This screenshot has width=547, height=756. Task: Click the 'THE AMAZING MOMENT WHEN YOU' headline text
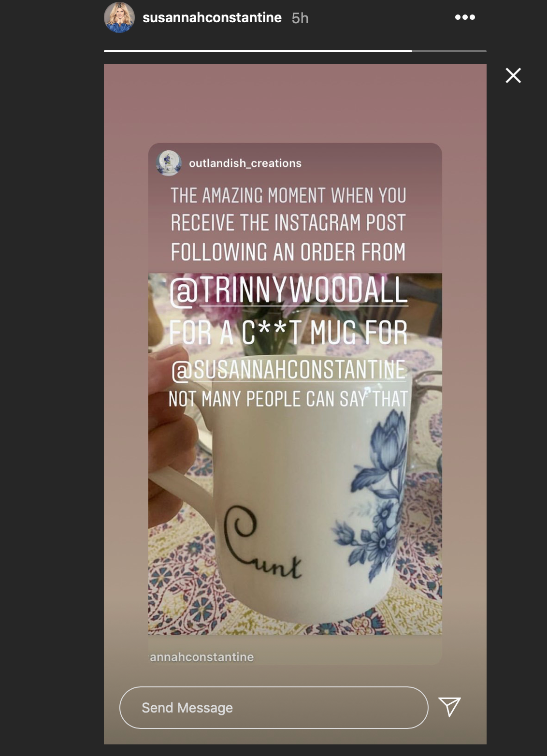coord(288,195)
